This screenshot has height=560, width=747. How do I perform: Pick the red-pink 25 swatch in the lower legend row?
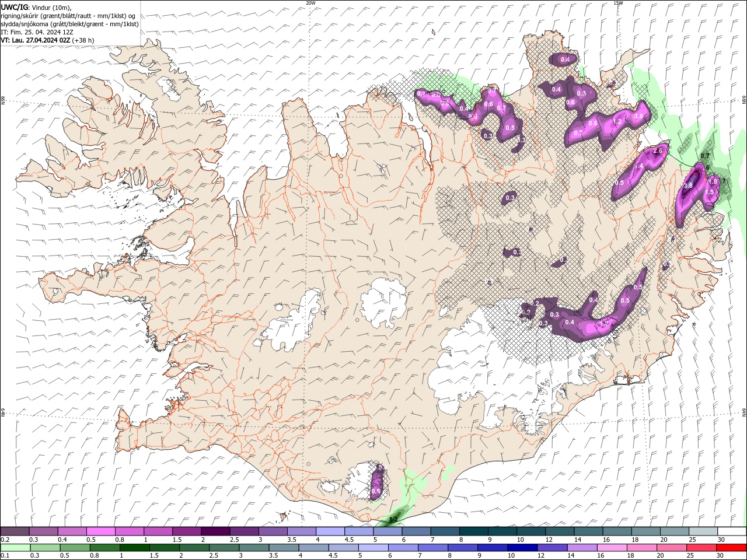tap(701, 548)
